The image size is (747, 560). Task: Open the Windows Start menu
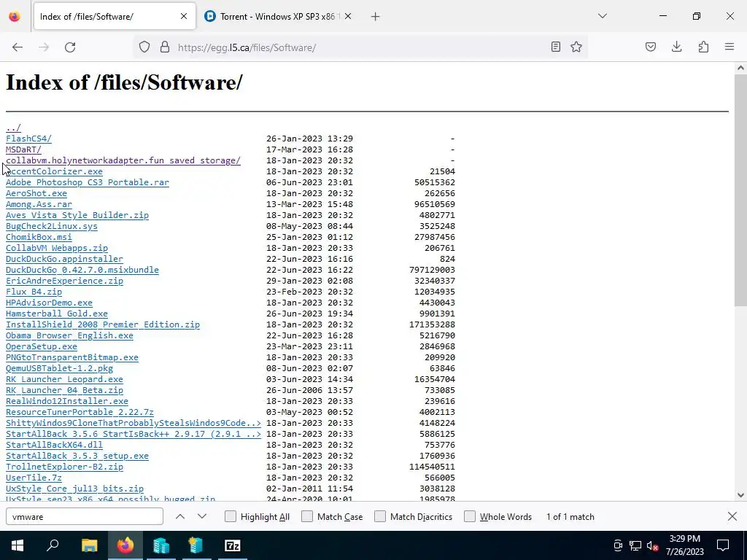click(x=18, y=545)
